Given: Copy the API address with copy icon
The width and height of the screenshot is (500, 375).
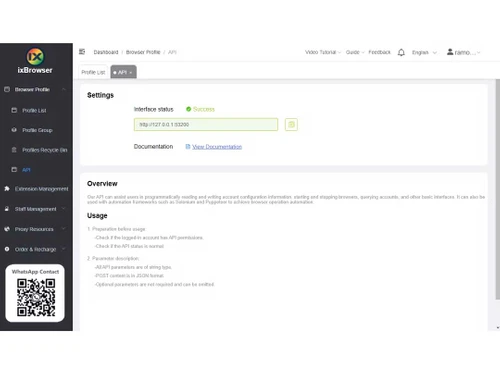Looking at the screenshot, I should point(291,125).
